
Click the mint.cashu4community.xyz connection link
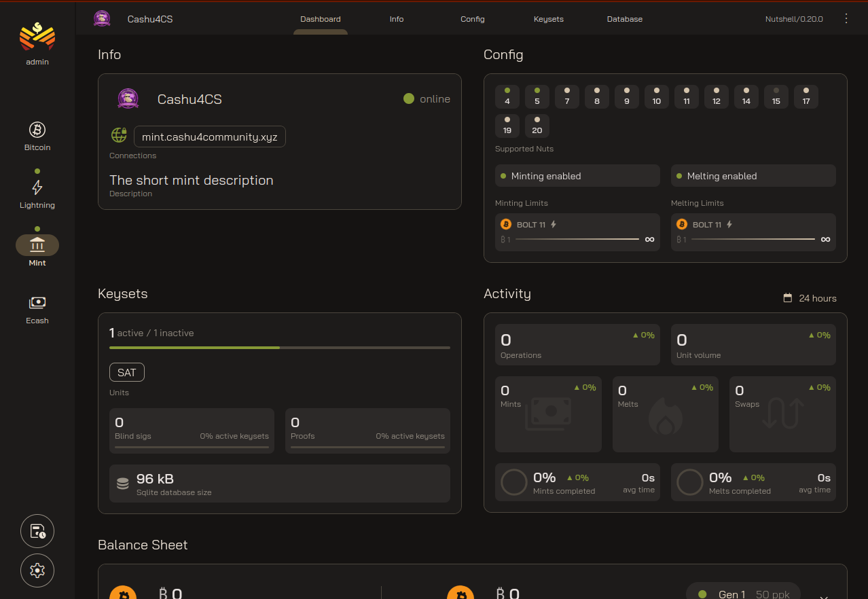point(209,137)
